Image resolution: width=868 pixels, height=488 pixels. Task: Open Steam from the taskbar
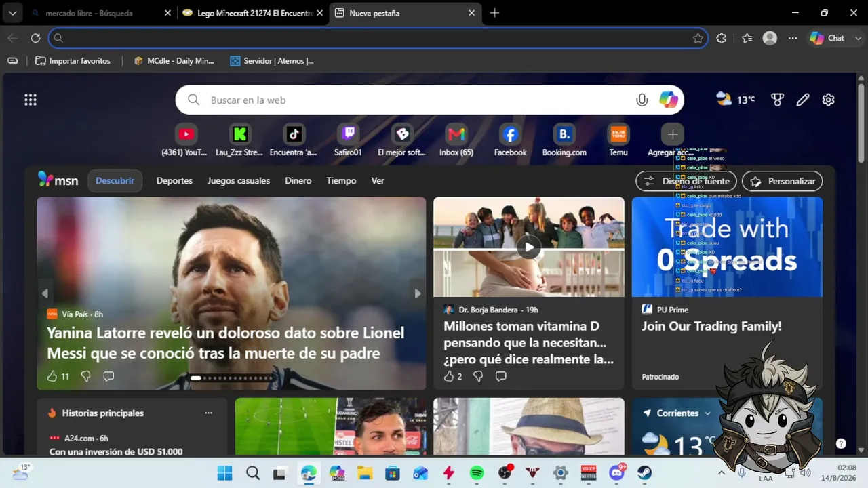point(644,473)
